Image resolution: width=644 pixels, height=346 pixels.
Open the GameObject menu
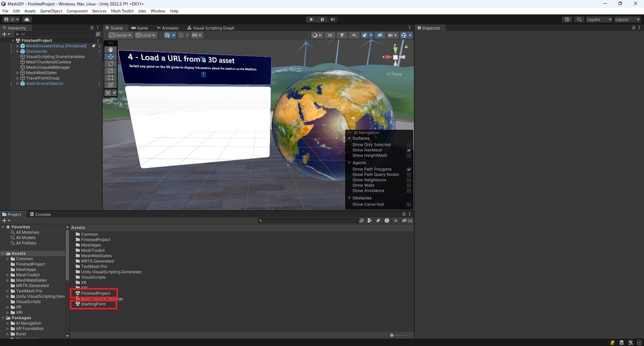(x=51, y=11)
